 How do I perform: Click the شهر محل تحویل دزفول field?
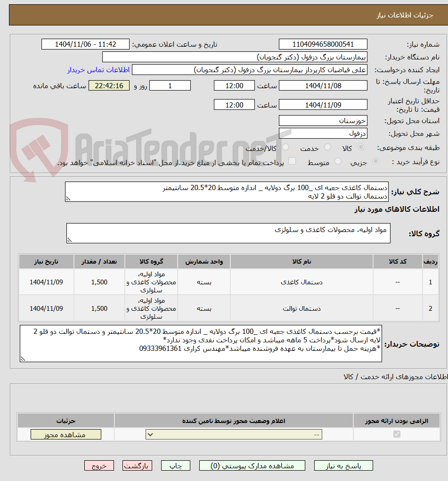click(x=323, y=133)
